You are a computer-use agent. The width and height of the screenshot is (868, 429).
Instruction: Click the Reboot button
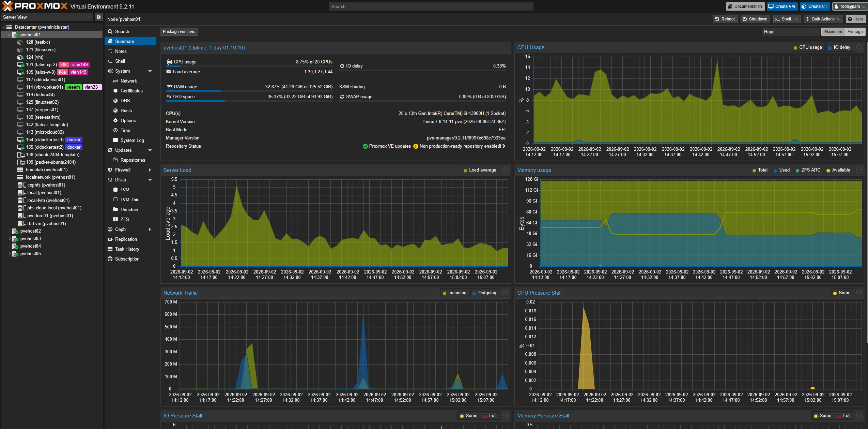[725, 19]
